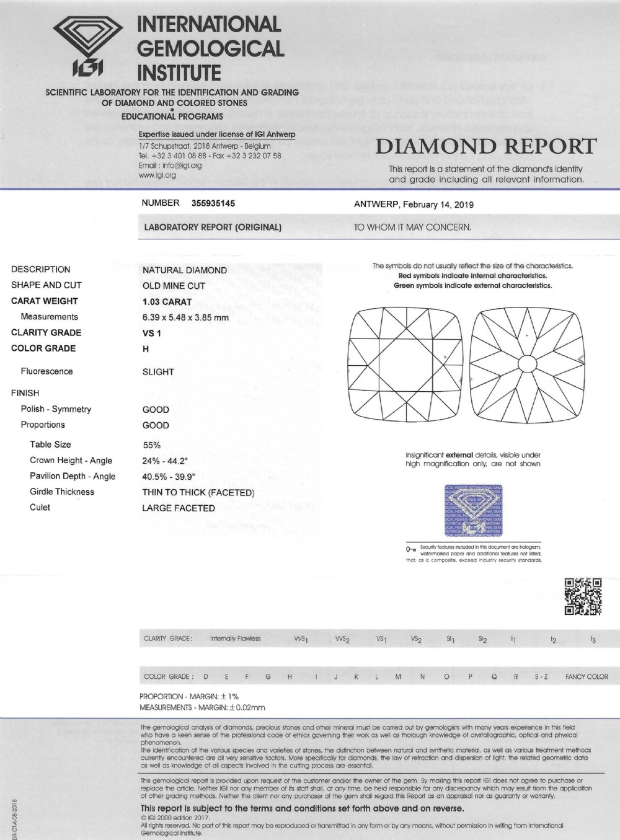
Task: Click the Antwerp street address line
Action: 205,146
